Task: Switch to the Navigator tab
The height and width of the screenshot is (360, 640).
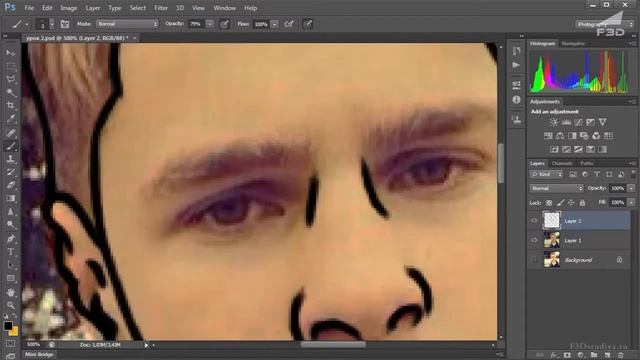Action: 573,43
